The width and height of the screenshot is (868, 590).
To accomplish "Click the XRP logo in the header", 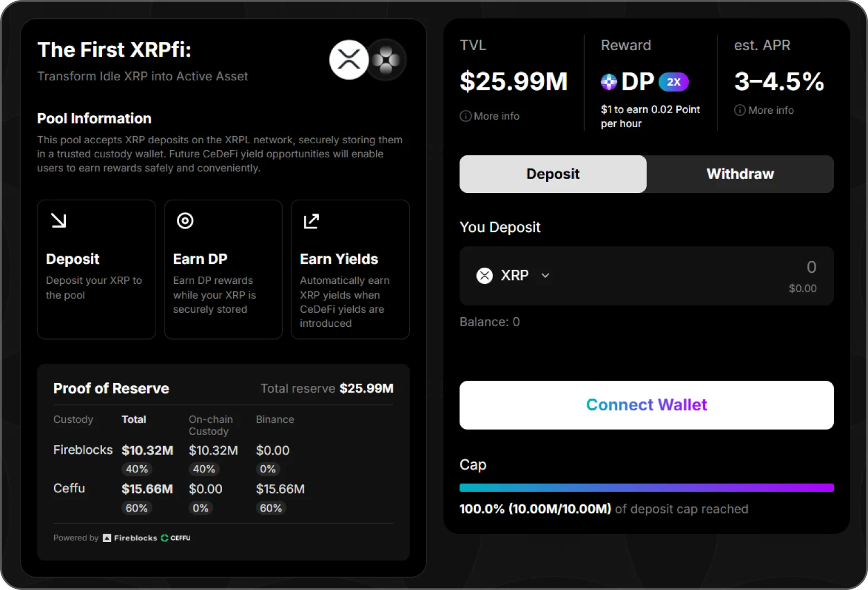I will [349, 60].
